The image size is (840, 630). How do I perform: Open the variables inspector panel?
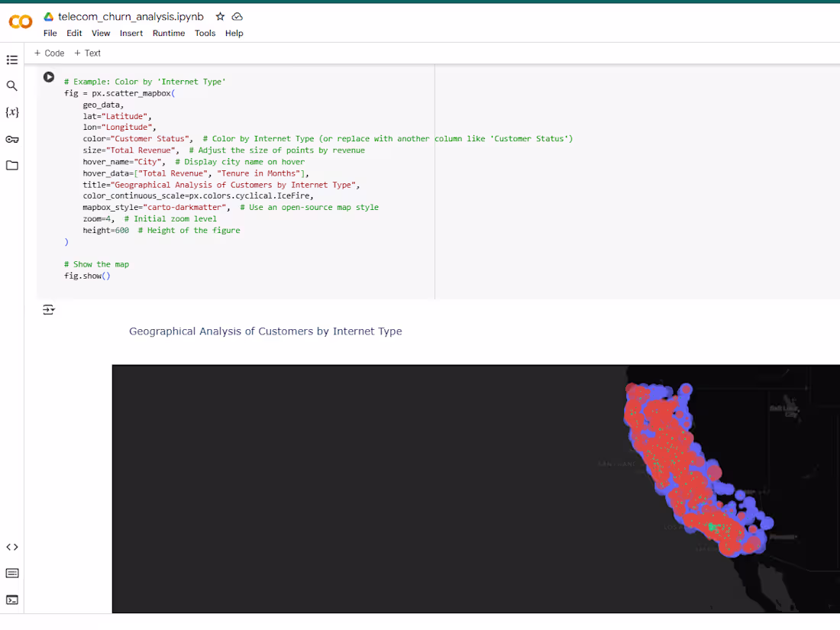click(11, 112)
